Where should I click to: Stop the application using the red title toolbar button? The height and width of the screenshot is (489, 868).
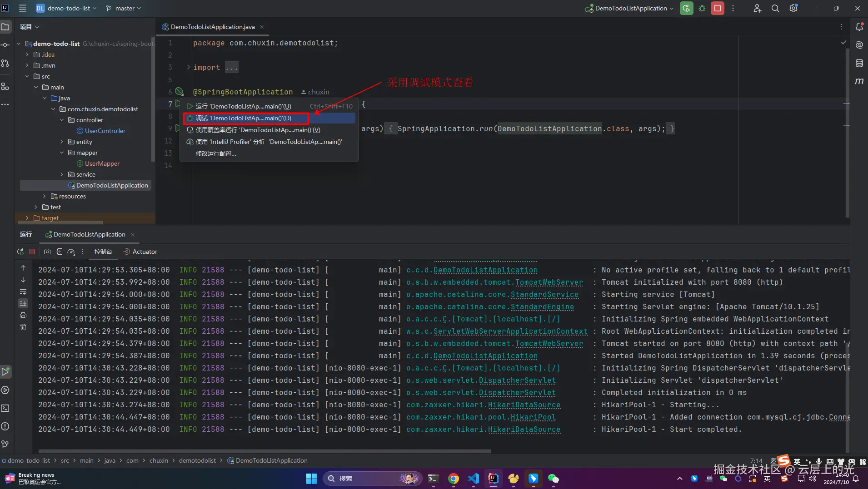718,8
